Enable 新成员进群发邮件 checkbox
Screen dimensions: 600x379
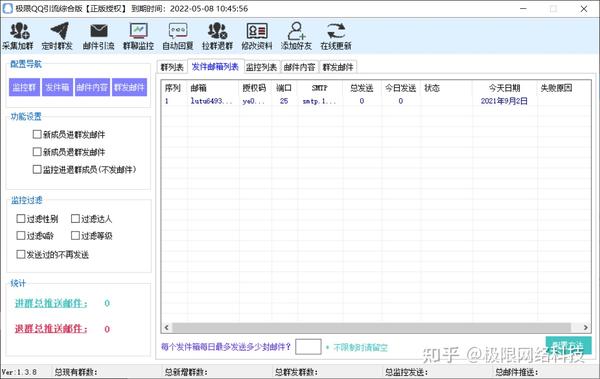pos(37,134)
